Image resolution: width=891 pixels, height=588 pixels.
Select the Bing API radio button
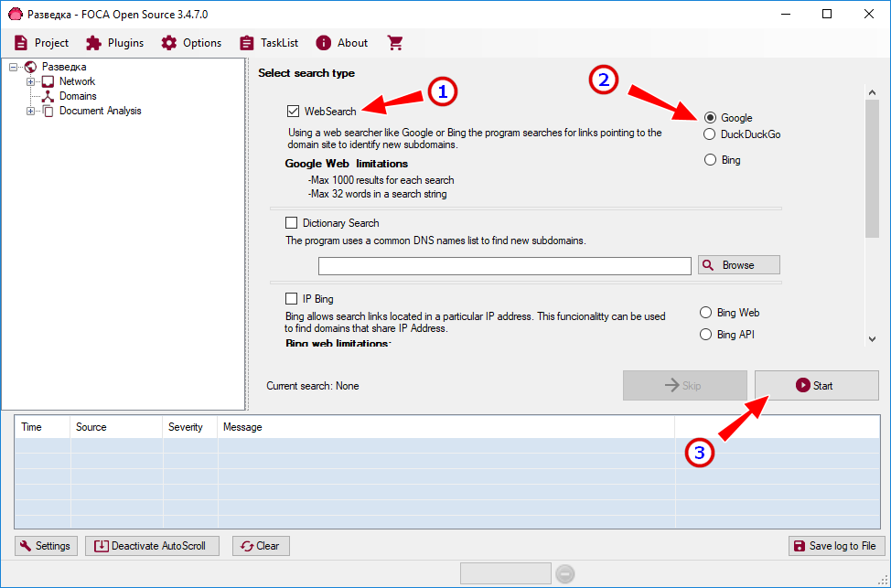point(705,334)
